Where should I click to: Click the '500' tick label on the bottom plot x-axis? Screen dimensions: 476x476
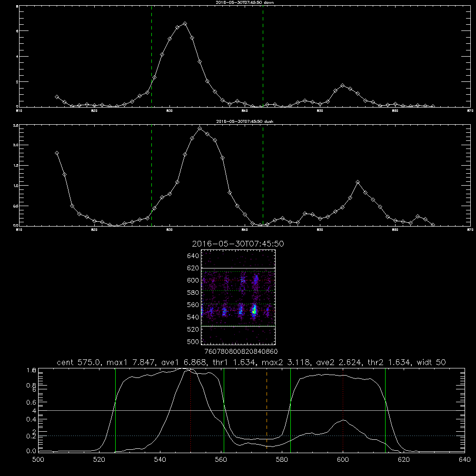point(38,460)
